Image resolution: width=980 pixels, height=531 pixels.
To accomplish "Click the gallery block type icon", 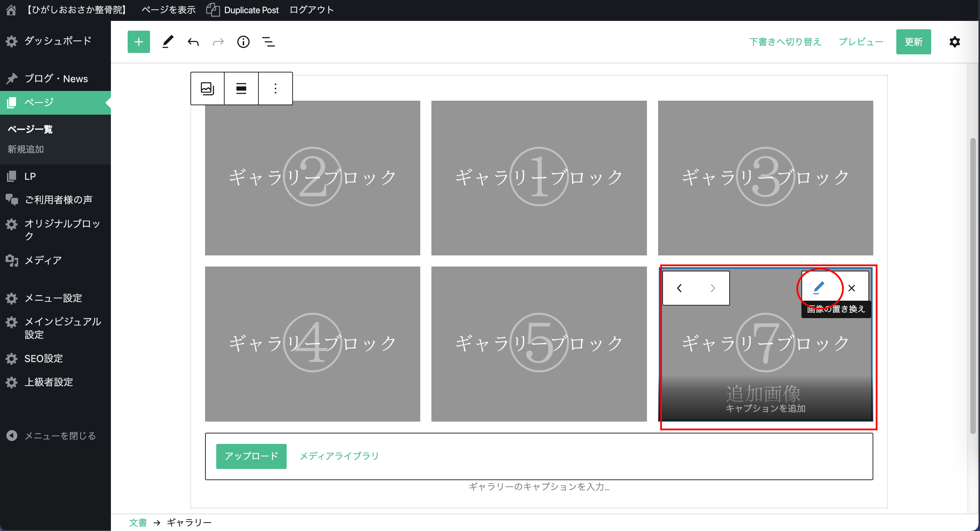I will click(x=208, y=88).
